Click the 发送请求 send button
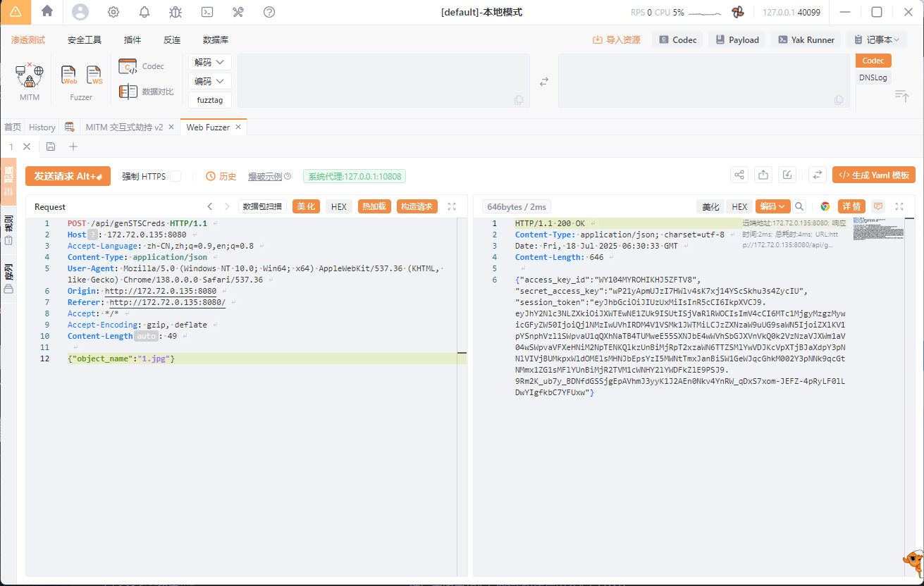This screenshot has height=586, width=924. (x=68, y=176)
